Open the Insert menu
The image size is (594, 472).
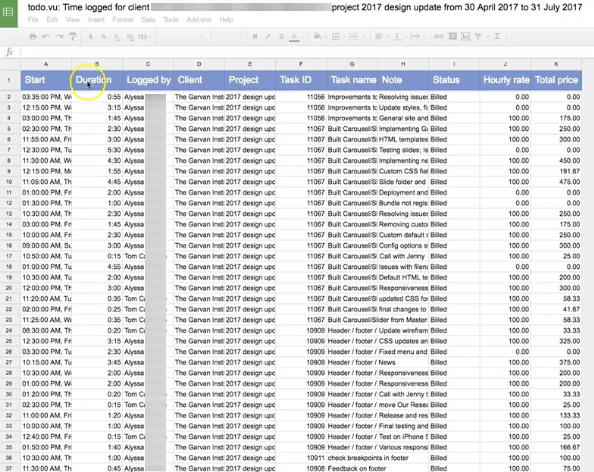pyautogui.click(x=96, y=20)
